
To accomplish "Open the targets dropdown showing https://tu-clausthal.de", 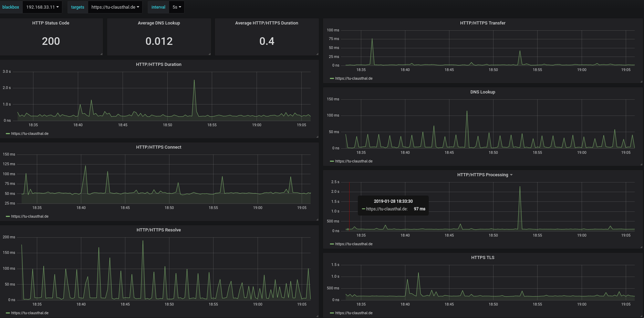I will pyautogui.click(x=115, y=7).
